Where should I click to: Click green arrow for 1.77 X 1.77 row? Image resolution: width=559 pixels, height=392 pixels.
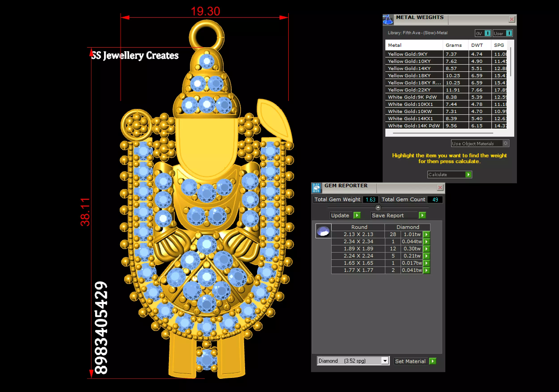(426, 270)
